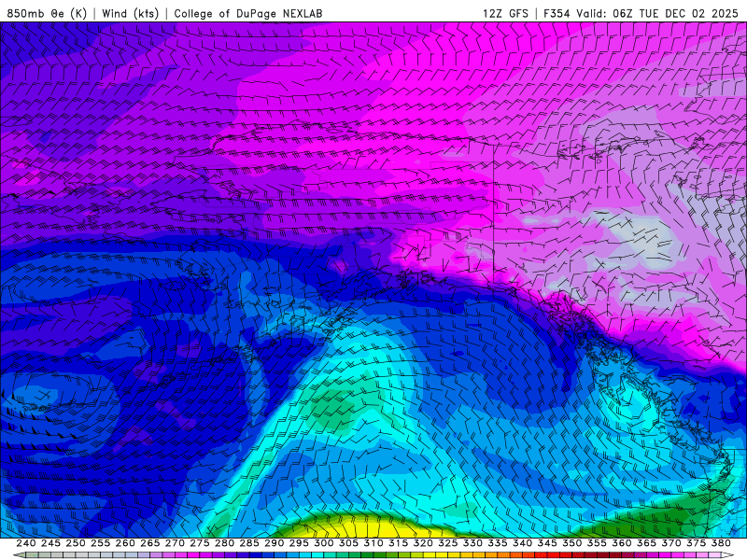Image resolution: width=747 pixels, height=560 pixels.
Task: Click the 'Valid: 06Z TUE DEC 02 2025' text
Action: coord(657,13)
